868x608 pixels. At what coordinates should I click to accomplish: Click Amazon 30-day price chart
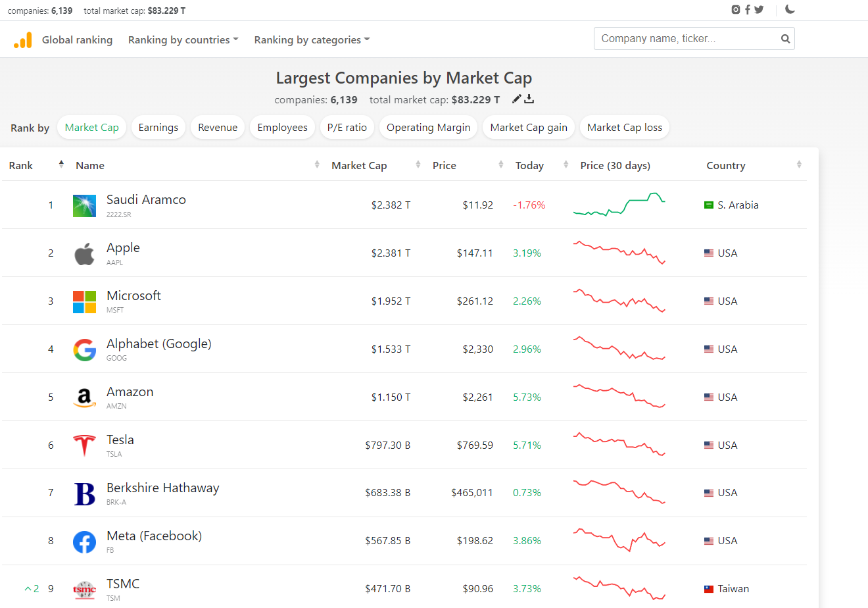[619, 396]
